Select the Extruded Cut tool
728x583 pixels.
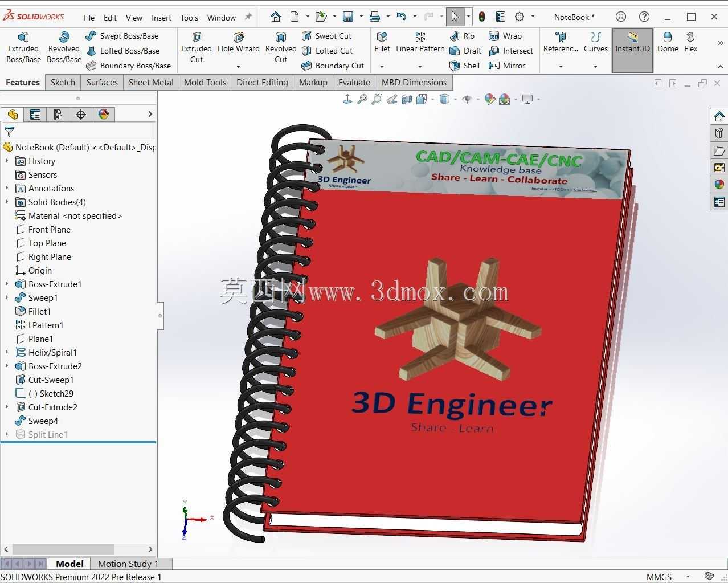197,47
